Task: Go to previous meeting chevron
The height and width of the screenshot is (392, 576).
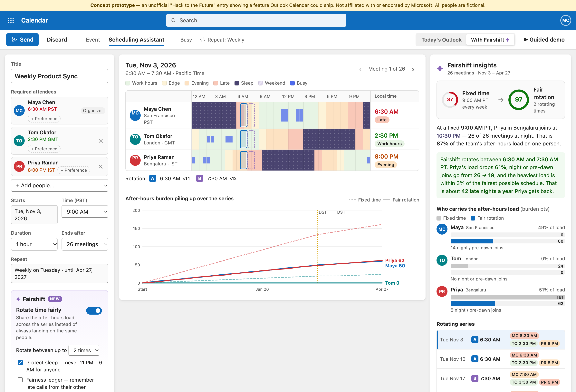Action: coord(361,69)
